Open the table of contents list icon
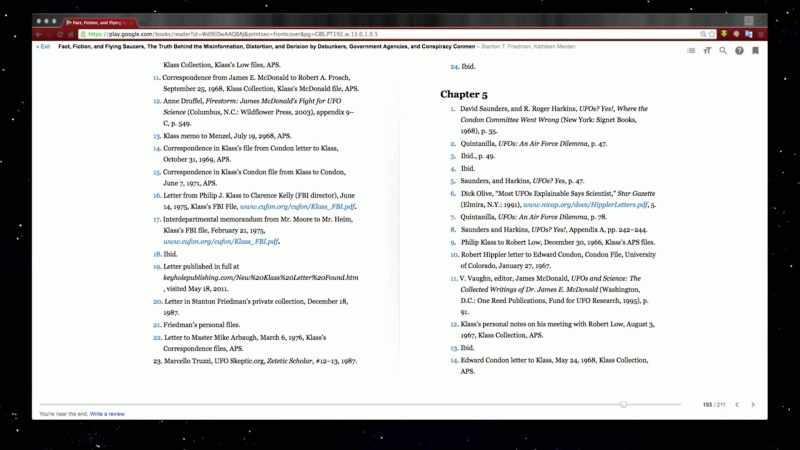The image size is (800, 450). click(691, 51)
